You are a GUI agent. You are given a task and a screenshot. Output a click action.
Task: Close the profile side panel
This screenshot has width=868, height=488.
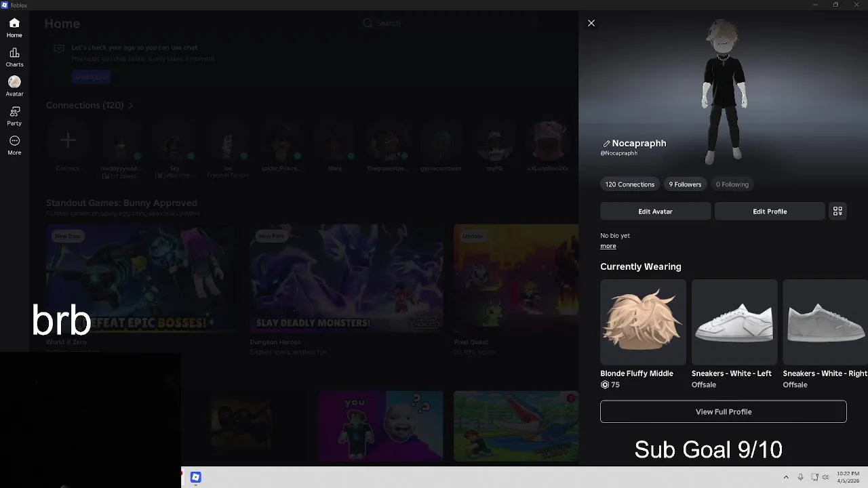click(x=591, y=23)
